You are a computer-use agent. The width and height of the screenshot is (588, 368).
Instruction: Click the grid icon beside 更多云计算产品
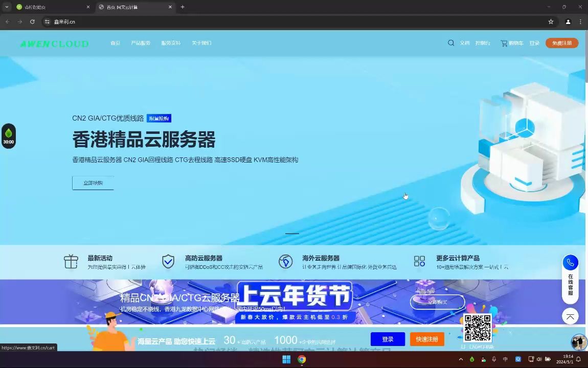(419, 261)
